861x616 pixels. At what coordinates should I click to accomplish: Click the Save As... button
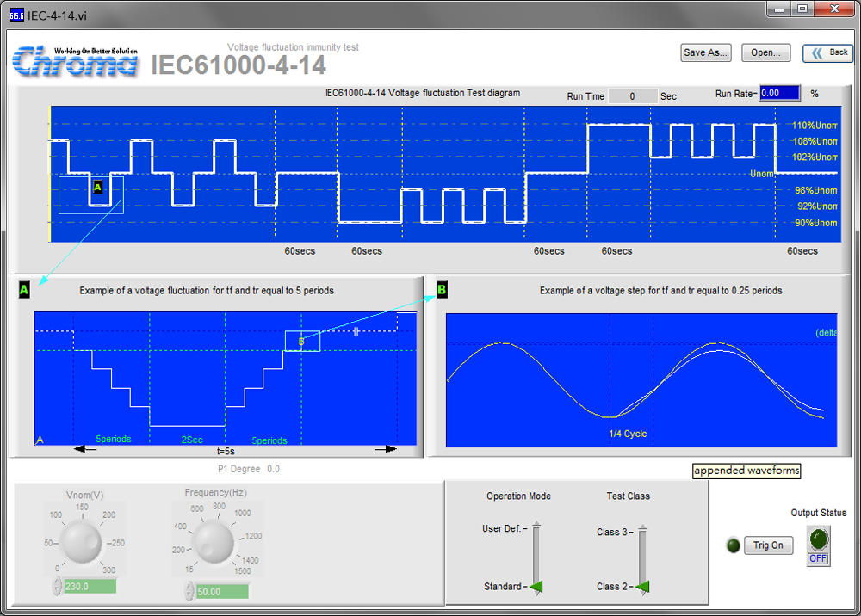click(x=706, y=52)
